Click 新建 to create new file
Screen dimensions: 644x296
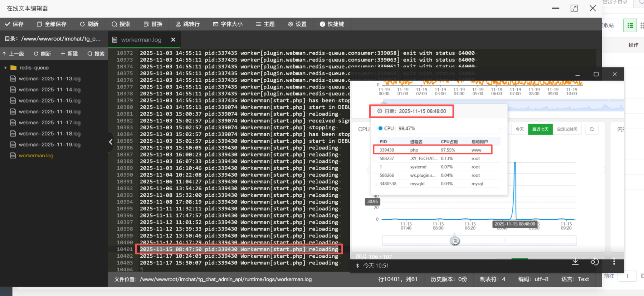69,54
